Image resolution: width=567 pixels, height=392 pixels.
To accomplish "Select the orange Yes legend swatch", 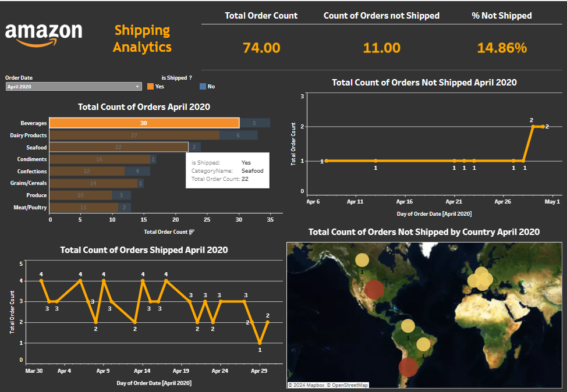I will (150, 86).
